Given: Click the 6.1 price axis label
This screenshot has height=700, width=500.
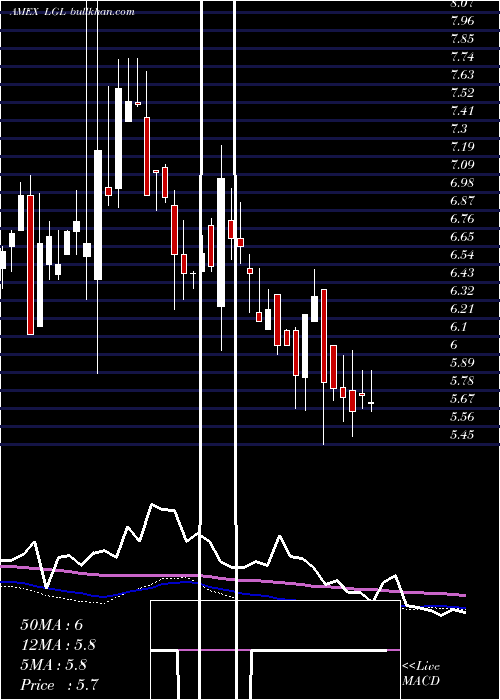Looking at the screenshot, I should [x=459, y=327].
